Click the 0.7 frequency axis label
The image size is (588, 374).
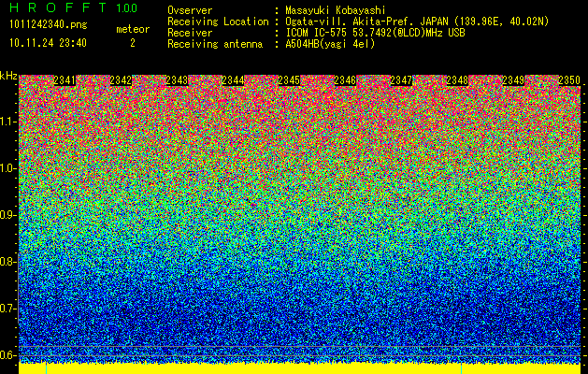(8, 309)
